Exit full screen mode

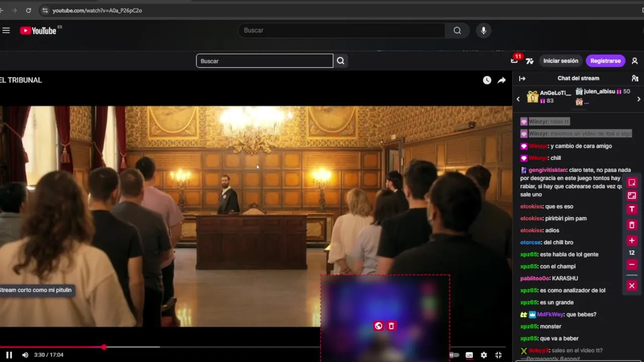[x=498, y=355]
